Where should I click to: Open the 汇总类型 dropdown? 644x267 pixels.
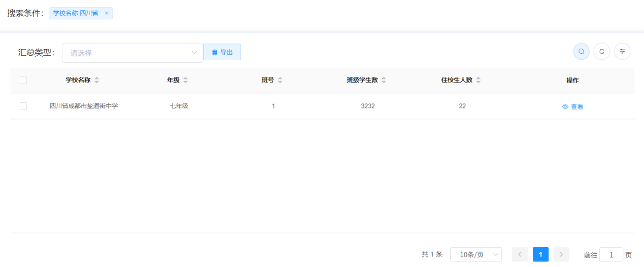132,53
